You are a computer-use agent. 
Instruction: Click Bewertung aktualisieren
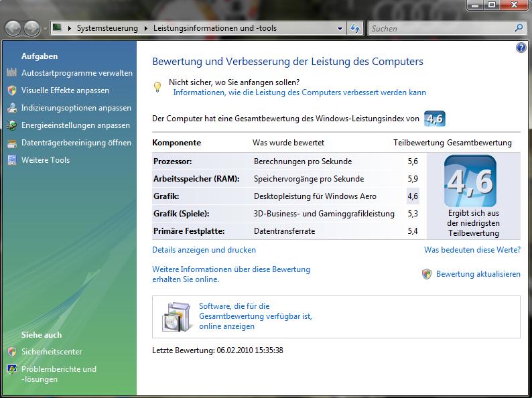coord(478,274)
